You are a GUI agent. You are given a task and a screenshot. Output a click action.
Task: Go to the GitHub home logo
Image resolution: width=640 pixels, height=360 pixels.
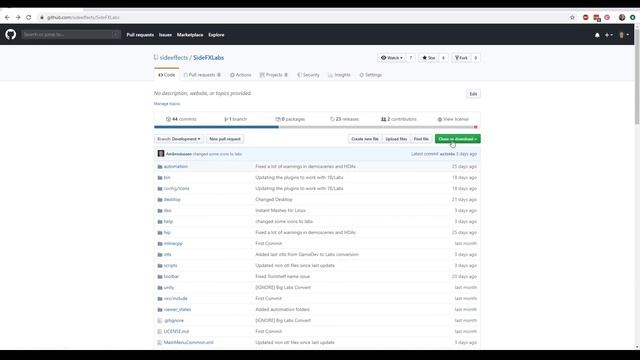point(11,34)
